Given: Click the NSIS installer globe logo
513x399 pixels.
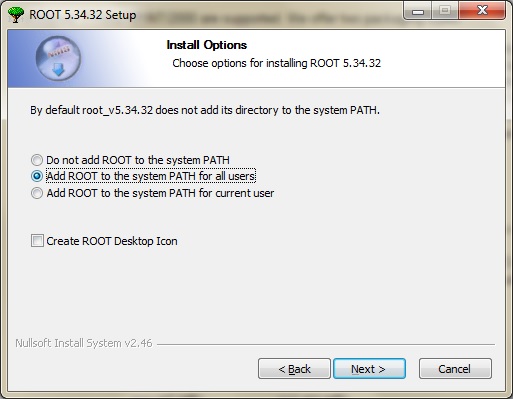Looking at the screenshot, I should 58,59.
